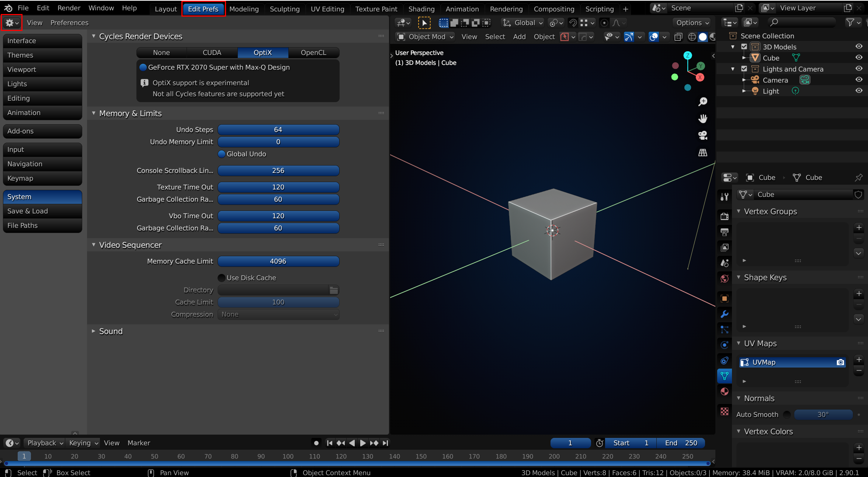The width and height of the screenshot is (868, 477).
Task: Open the Render properties tab icon
Action: coord(725,216)
